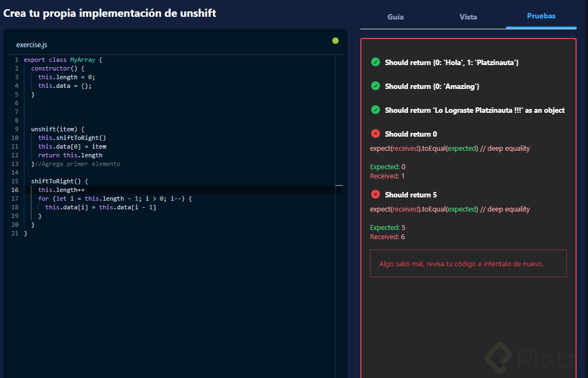The image size is (588, 378).
Task: Click the editor scrollbar marker on the right
Action: tap(339, 185)
